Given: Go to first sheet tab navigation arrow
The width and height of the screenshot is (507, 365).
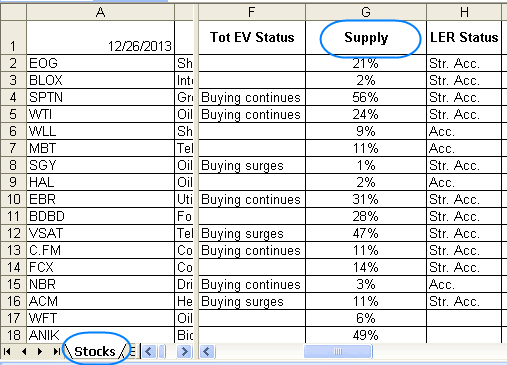Looking at the screenshot, I should pos(7,351).
